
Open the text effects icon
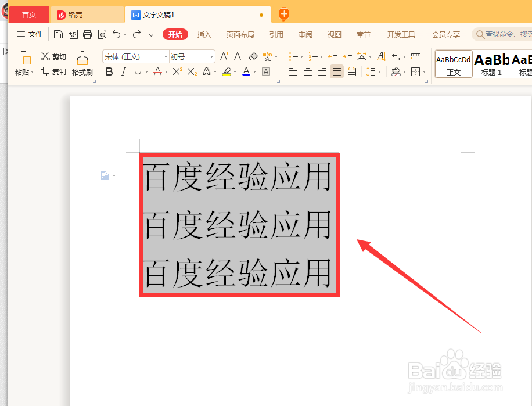coord(206,71)
